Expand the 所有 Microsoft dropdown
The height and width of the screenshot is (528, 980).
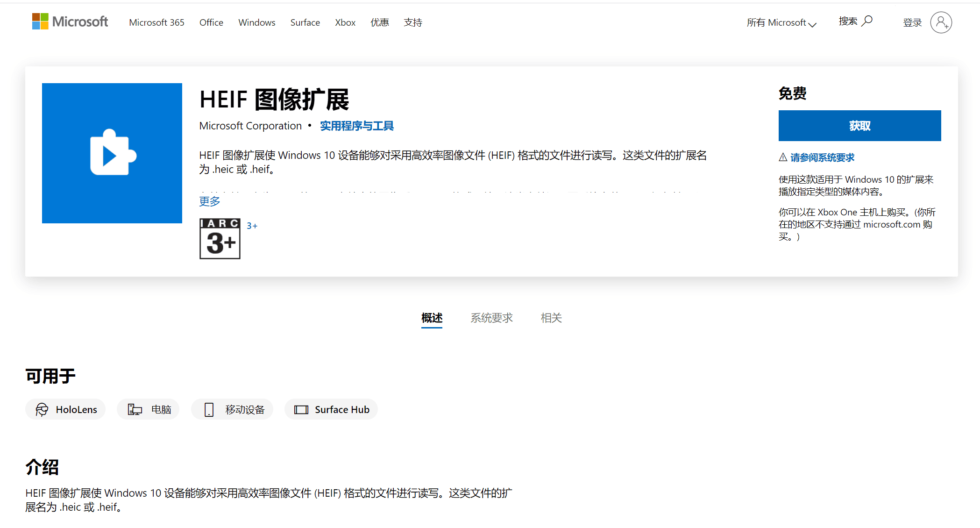click(781, 22)
